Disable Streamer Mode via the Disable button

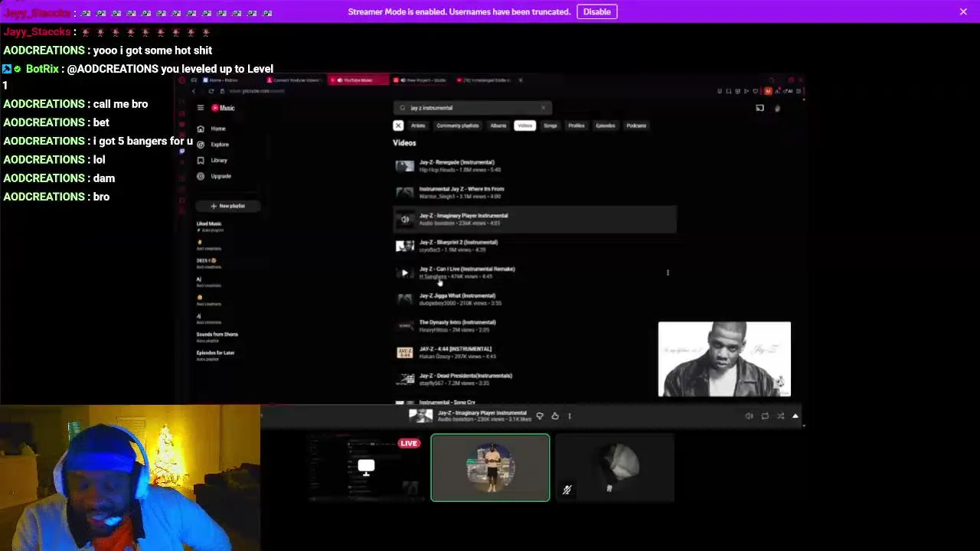[596, 11]
